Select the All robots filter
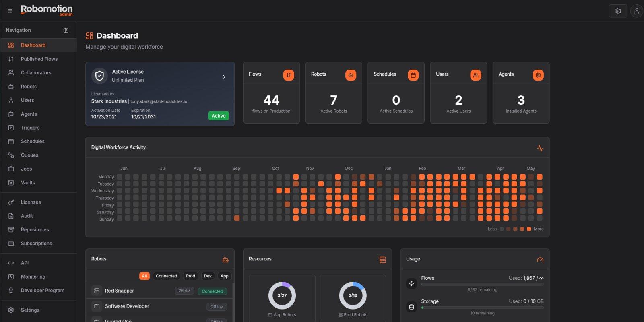The height and width of the screenshot is (322, 644). click(144, 276)
